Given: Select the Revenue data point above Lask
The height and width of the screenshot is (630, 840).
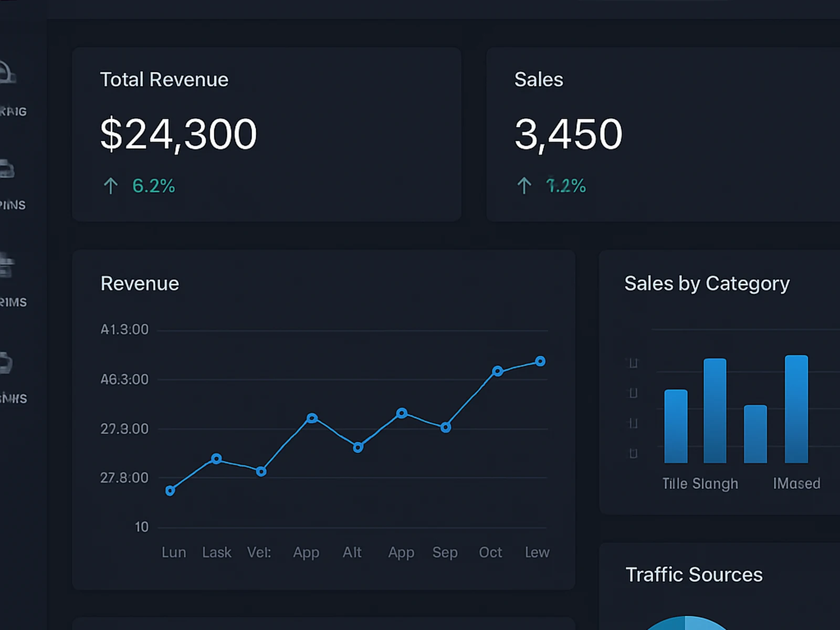Looking at the screenshot, I should click(x=216, y=459).
